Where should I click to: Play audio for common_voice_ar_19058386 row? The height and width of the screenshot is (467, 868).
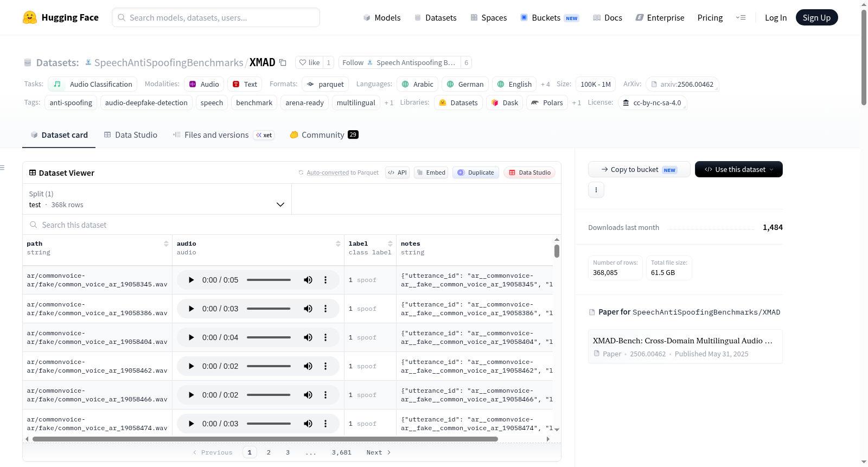click(191, 309)
